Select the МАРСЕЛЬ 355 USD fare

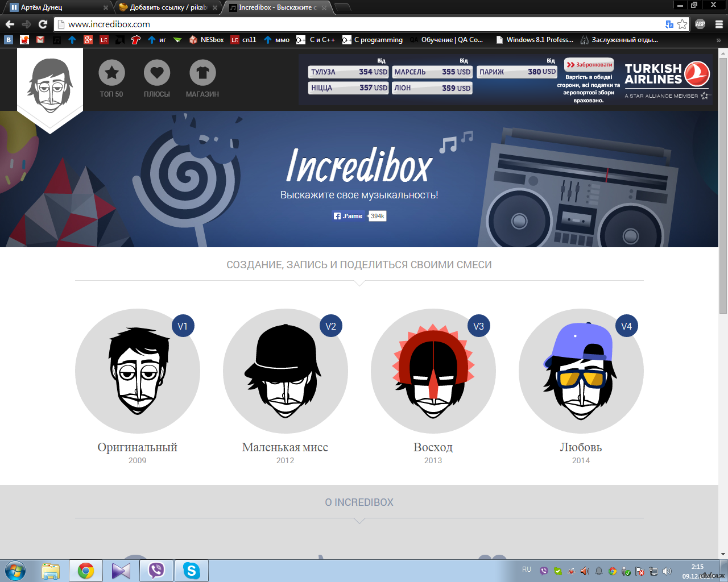click(x=432, y=72)
